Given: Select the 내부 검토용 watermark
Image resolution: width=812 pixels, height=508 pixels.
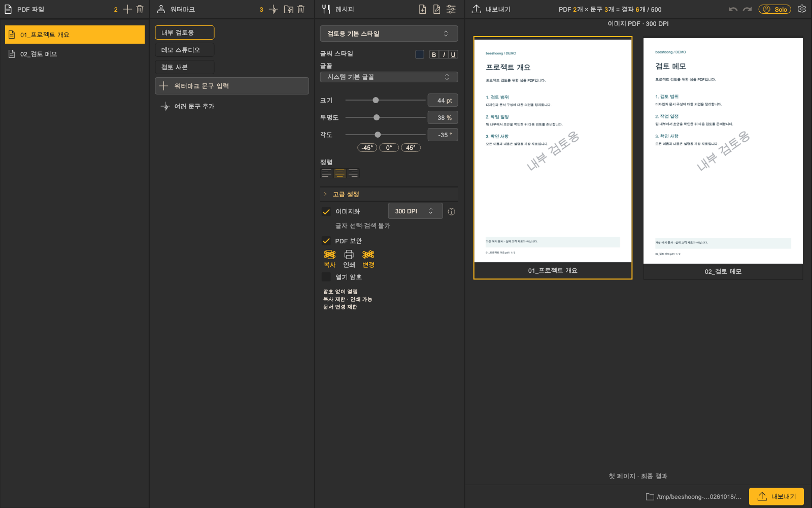Looking at the screenshot, I should click(185, 33).
